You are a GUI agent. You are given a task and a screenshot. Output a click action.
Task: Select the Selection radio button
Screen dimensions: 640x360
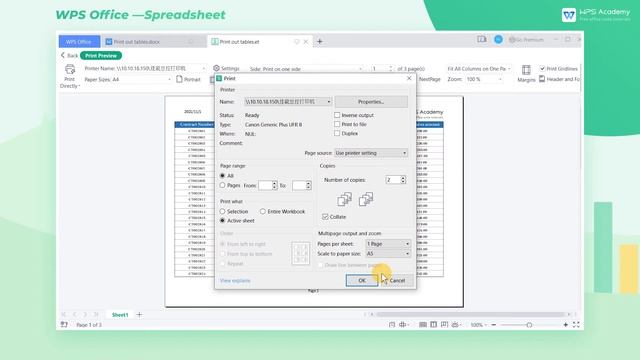(x=222, y=211)
